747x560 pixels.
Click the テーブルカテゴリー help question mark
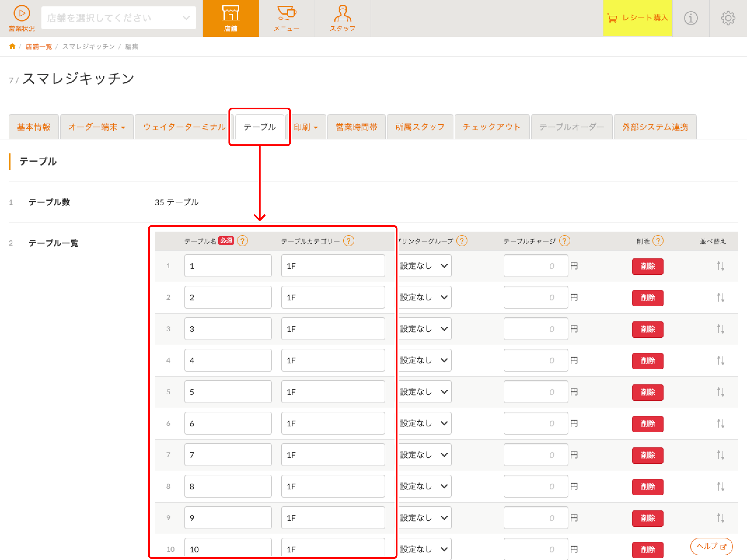[x=348, y=241]
